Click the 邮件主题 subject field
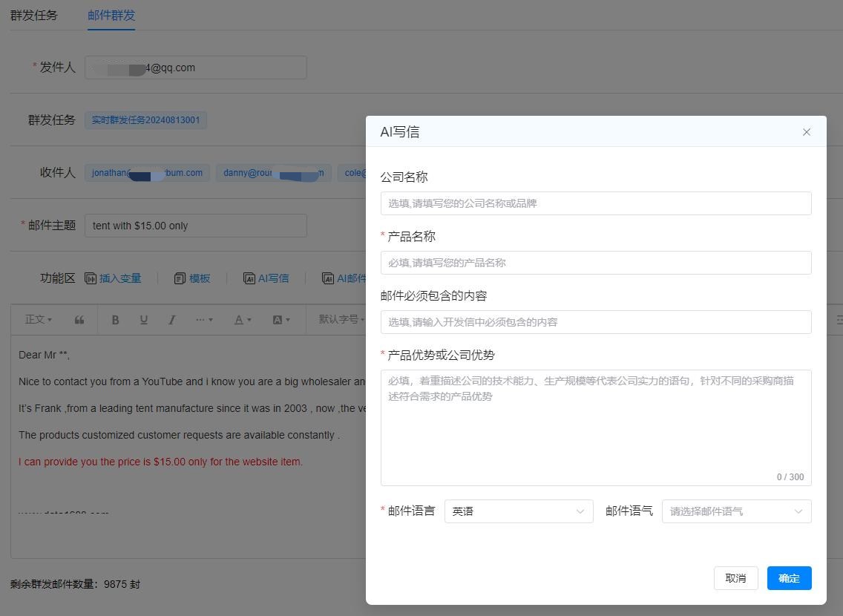 [196, 226]
